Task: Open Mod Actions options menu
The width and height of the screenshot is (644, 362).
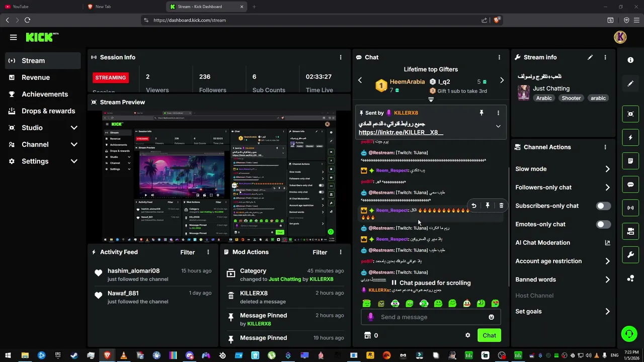Action: (x=341, y=252)
